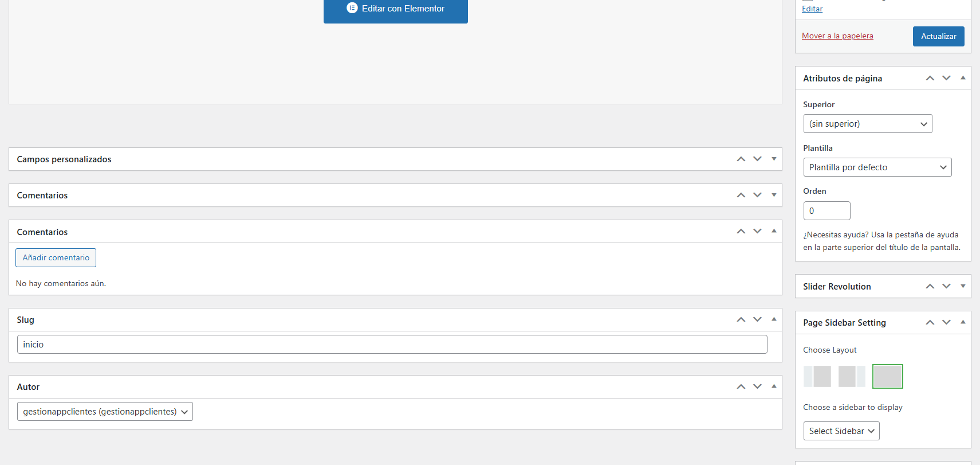Move Campos personalizados panel down
The height and width of the screenshot is (465, 980).
click(x=757, y=159)
